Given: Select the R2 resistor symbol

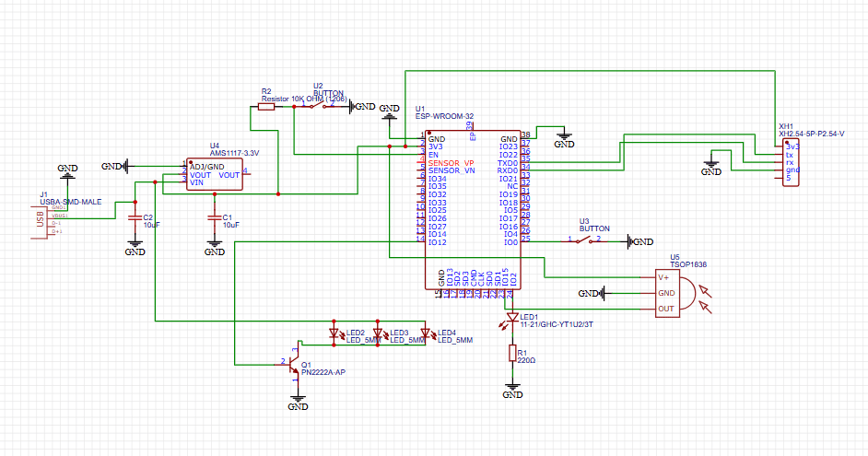Looking at the screenshot, I should pyautogui.click(x=266, y=106).
